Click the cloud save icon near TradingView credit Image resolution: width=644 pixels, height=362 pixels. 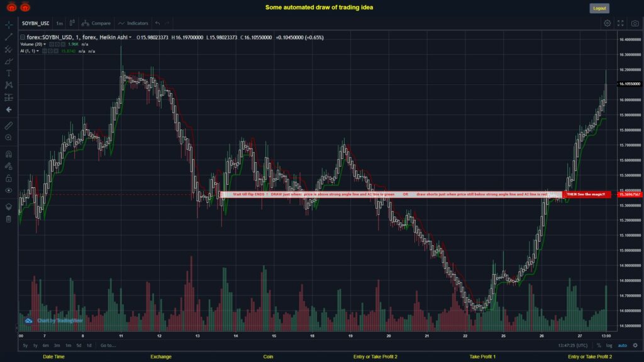pyautogui.click(x=28, y=321)
